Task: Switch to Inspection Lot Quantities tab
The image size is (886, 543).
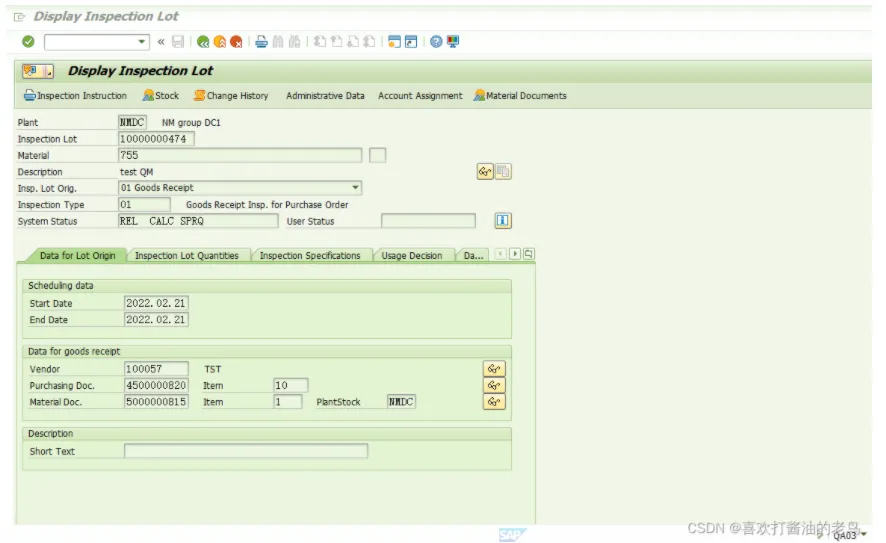Action: (x=186, y=255)
